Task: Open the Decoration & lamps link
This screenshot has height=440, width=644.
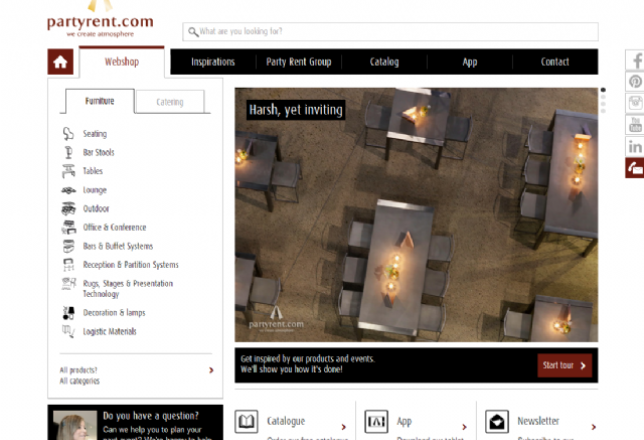Action: [x=114, y=313]
